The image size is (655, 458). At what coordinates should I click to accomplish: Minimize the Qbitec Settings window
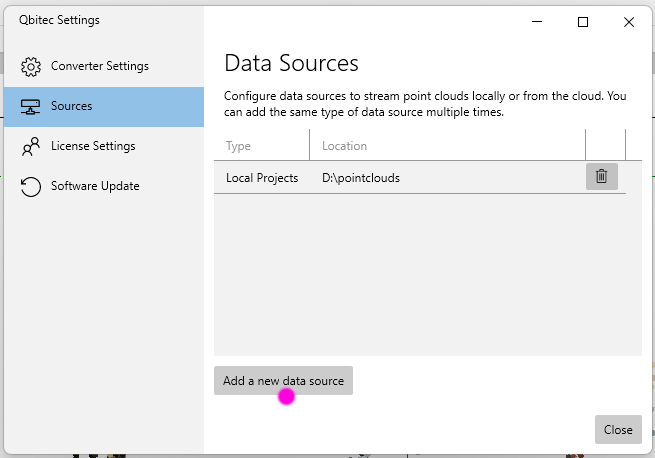pyautogui.click(x=537, y=21)
